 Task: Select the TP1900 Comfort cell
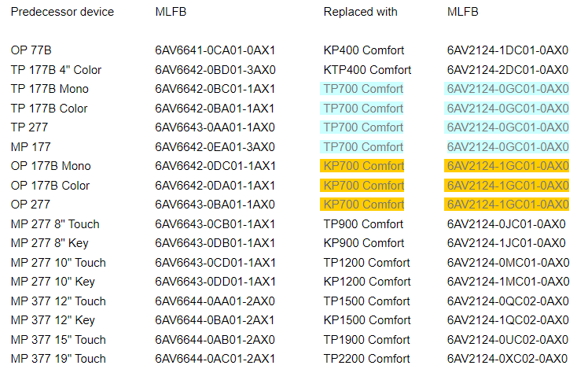click(367, 340)
